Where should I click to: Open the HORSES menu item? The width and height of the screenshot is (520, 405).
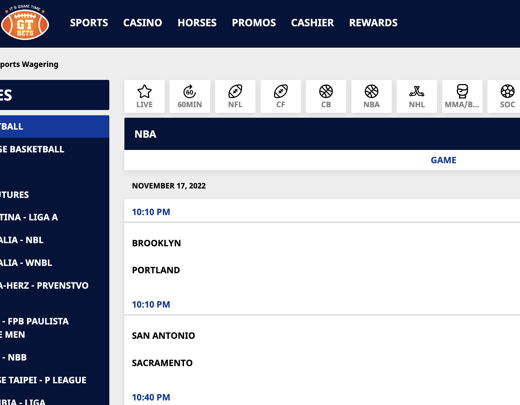point(197,23)
